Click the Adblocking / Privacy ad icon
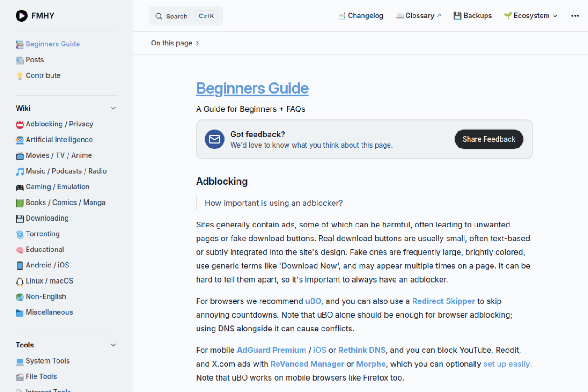The width and height of the screenshot is (588, 392). pos(20,124)
